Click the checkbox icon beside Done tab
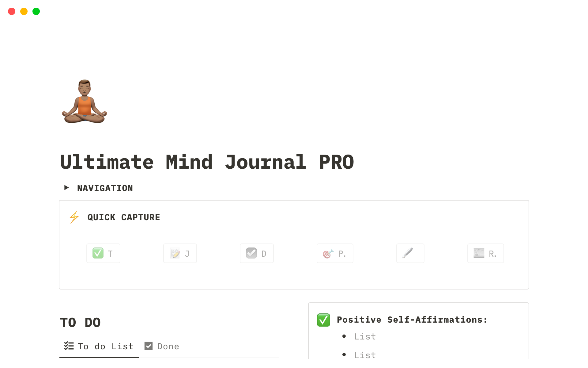The height and width of the screenshot is (368, 588). coord(149,346)
